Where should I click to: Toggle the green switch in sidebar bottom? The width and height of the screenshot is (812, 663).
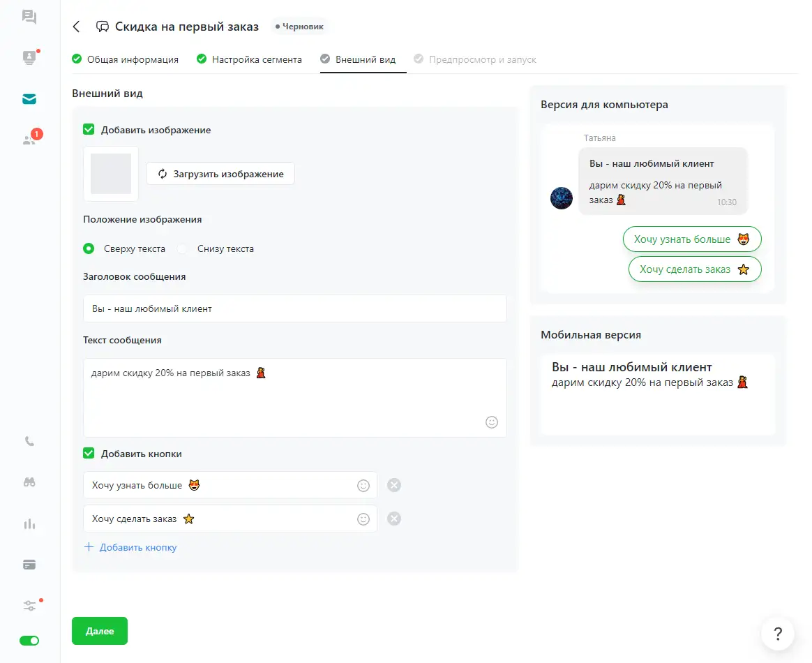point(29,641)
